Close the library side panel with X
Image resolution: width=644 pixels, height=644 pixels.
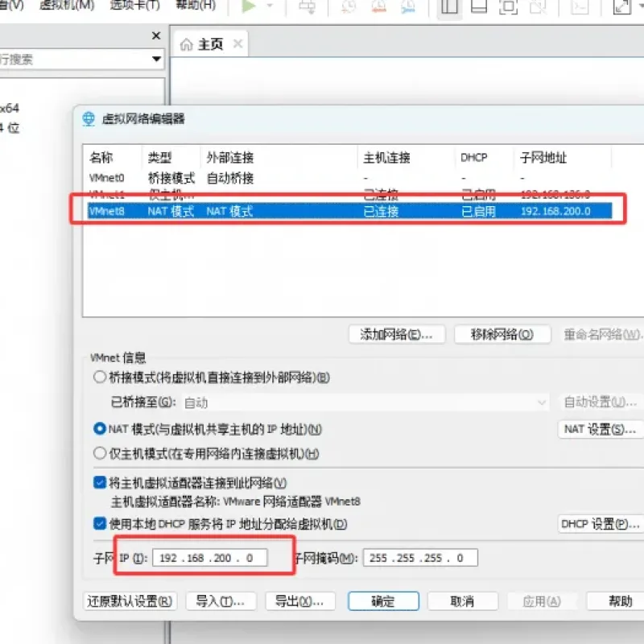click(x=156, y=35)
